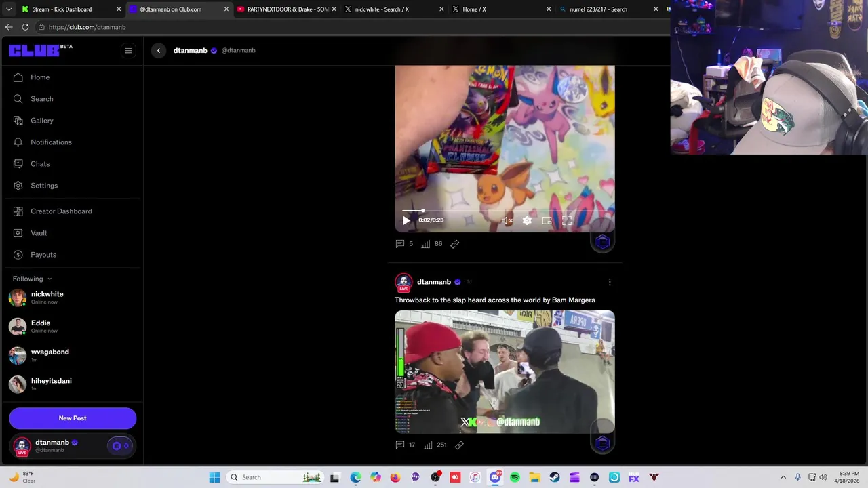
Task: Open File Explorer from taskbar
Action: (x=534, y=477)
